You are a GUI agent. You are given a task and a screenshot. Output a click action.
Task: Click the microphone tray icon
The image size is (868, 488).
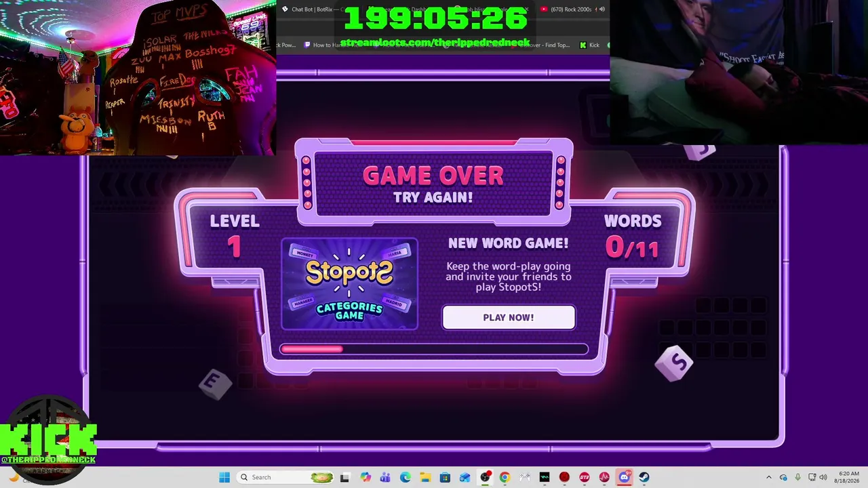[x=797, y=477]
